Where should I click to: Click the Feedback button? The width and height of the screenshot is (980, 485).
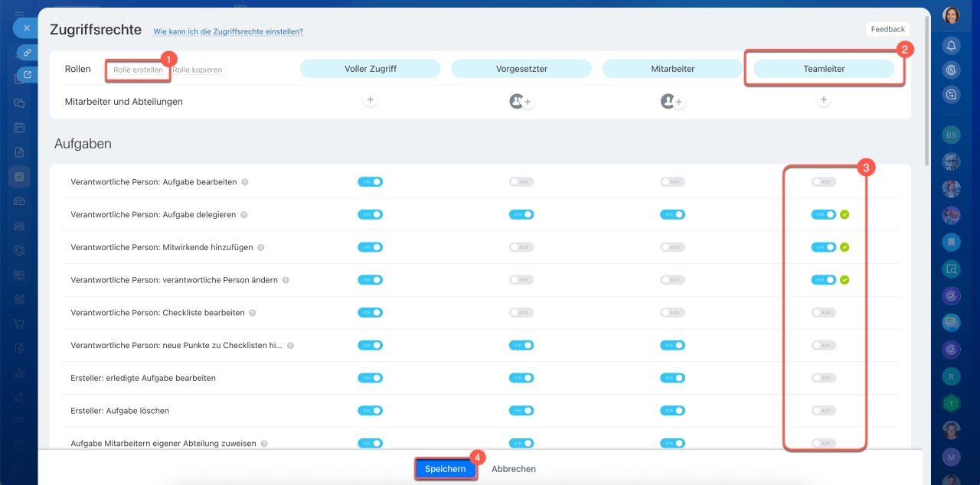pyautogui.click(x=887, y=29)
